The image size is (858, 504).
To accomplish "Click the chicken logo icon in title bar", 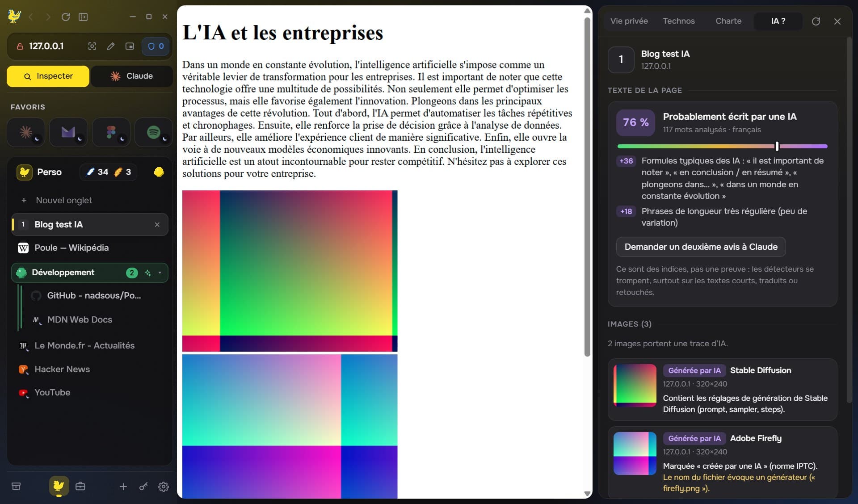I will (x=14, y=17).
